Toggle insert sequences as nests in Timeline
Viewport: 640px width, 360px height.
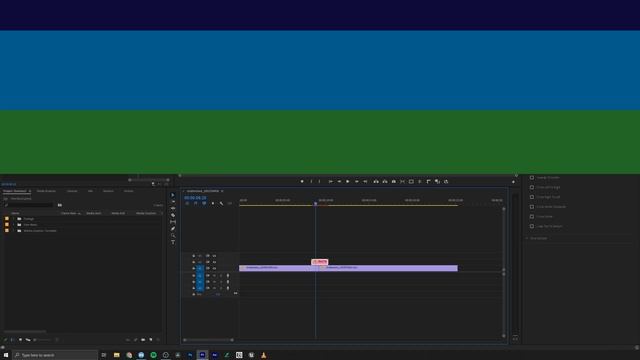187,203
